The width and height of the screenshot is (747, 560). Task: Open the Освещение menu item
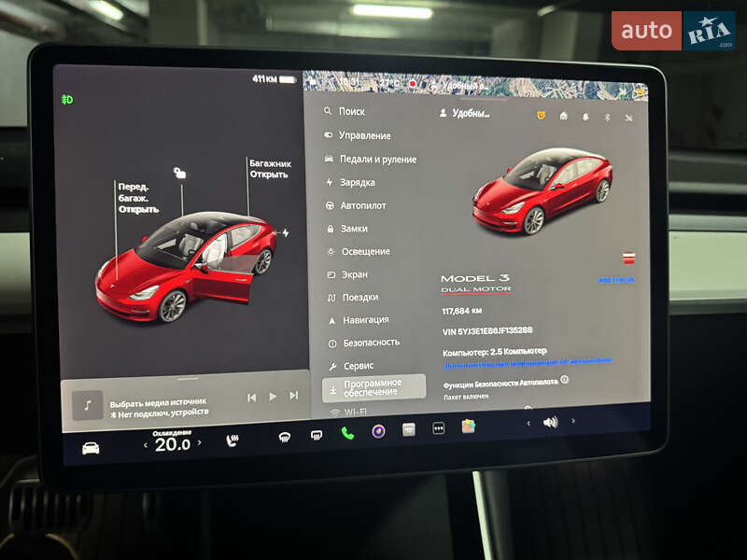pyautogui.click(x=359, y=251)
